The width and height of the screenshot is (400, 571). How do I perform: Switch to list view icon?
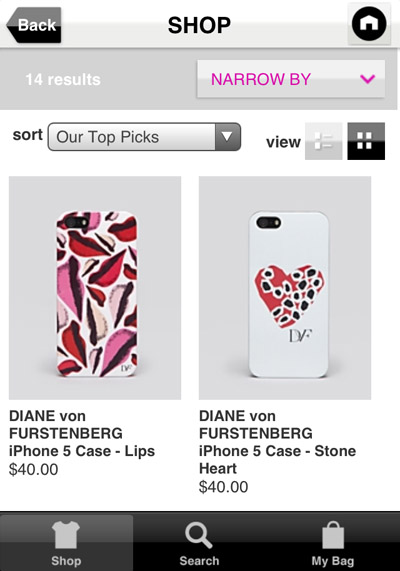coord(323,141)
